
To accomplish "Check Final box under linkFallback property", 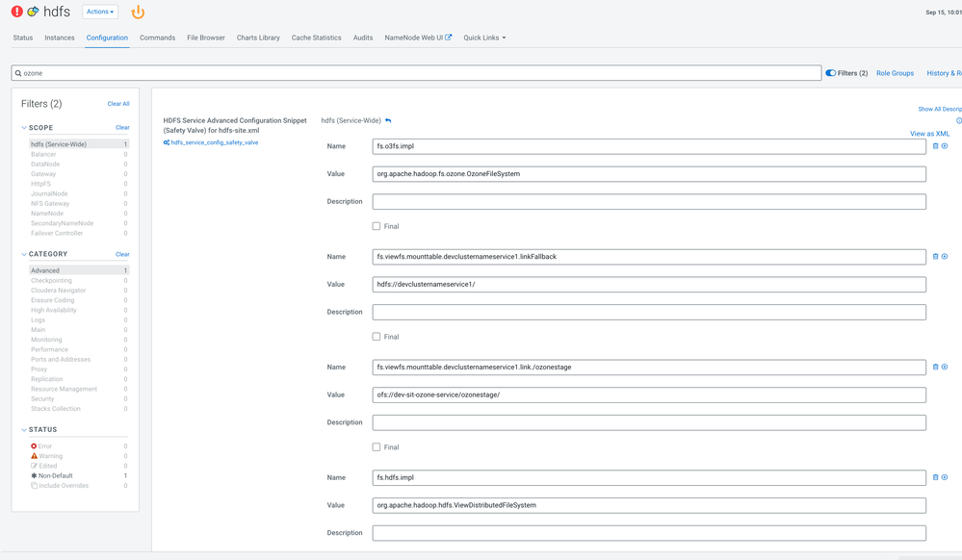I will tap(377, 337).
